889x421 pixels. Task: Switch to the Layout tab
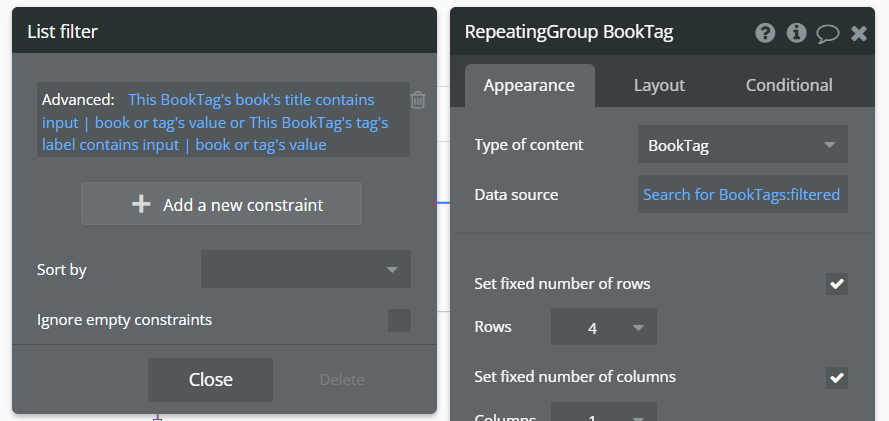pyautogui.click(x=659, y=85)
